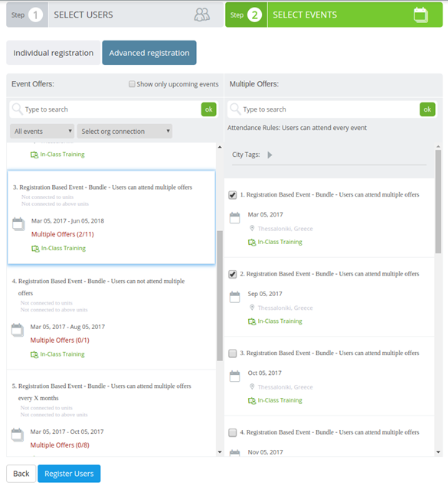Click magnifier icon in Multiple Offers search
This screenshot has height=492, width=448.
(235, 109)
